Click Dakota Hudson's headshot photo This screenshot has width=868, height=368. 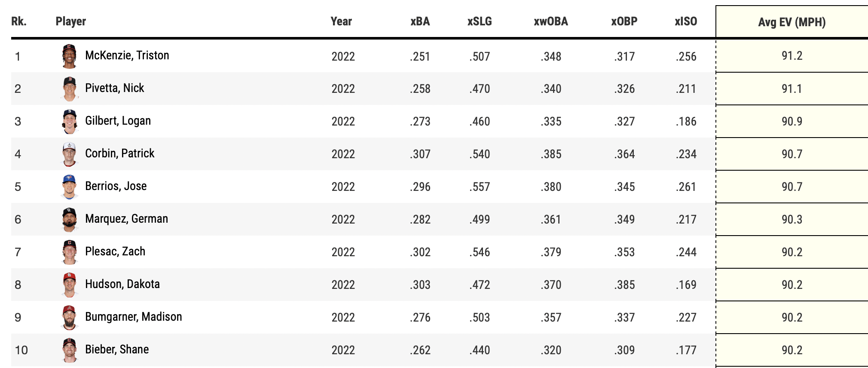point(69,285)
